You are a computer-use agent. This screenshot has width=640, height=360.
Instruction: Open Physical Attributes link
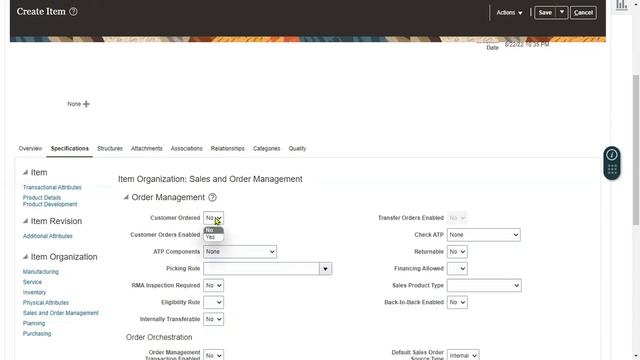pyautogui.click(x=46, y=303)
